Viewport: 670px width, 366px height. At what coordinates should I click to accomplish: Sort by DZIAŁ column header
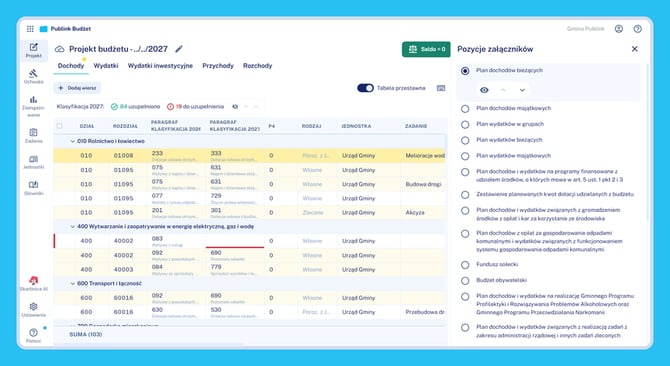[x=87, y=126]
